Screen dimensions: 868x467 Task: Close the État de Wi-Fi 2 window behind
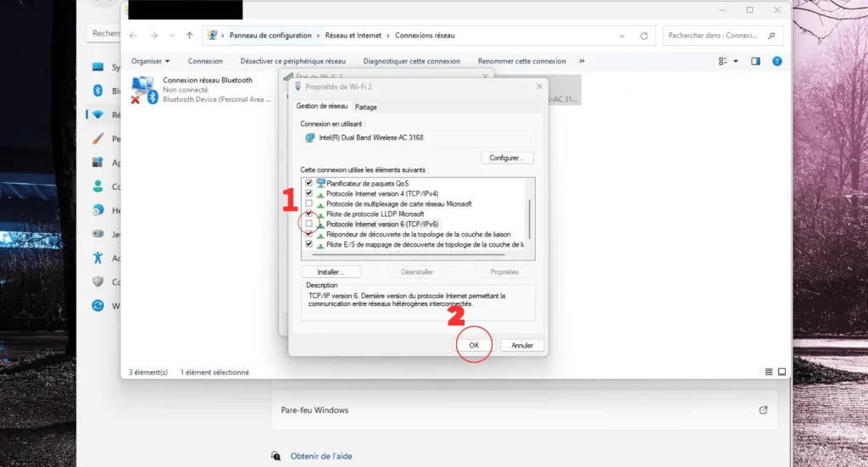coord(486,76)
